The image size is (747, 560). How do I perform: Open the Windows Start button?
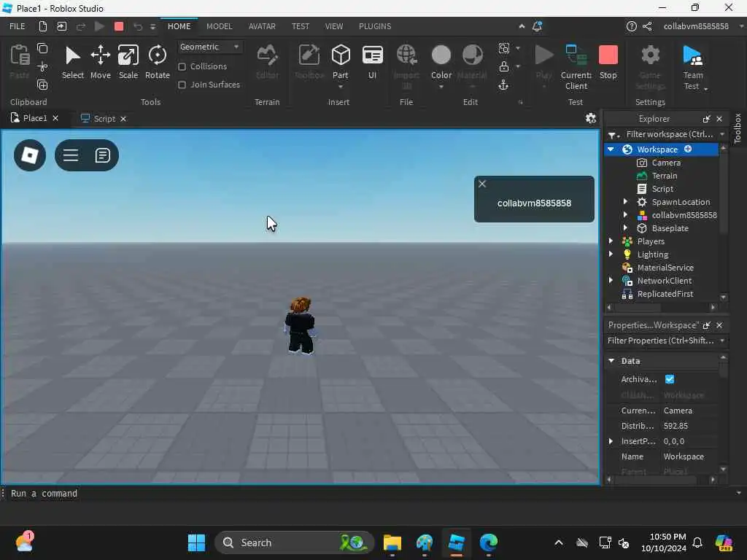point(196,542)
